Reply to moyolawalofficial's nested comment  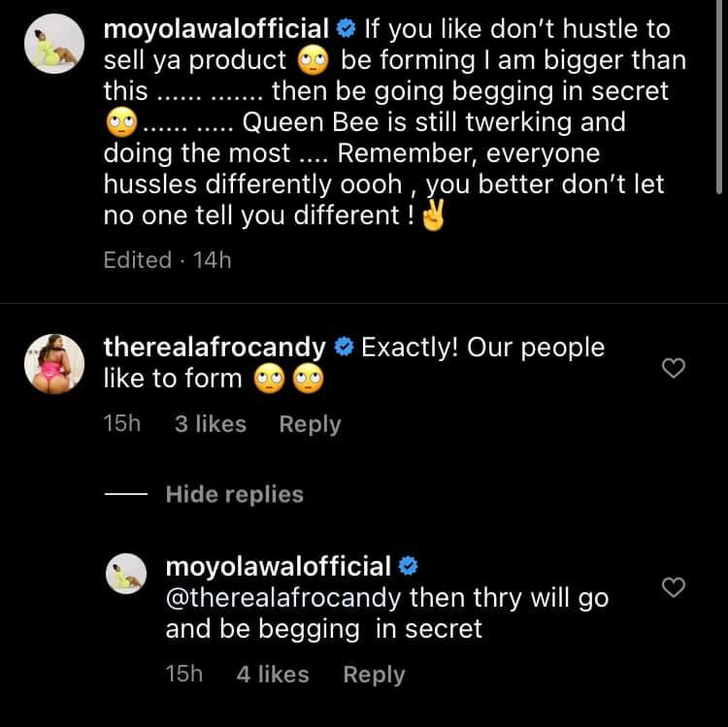374,675
